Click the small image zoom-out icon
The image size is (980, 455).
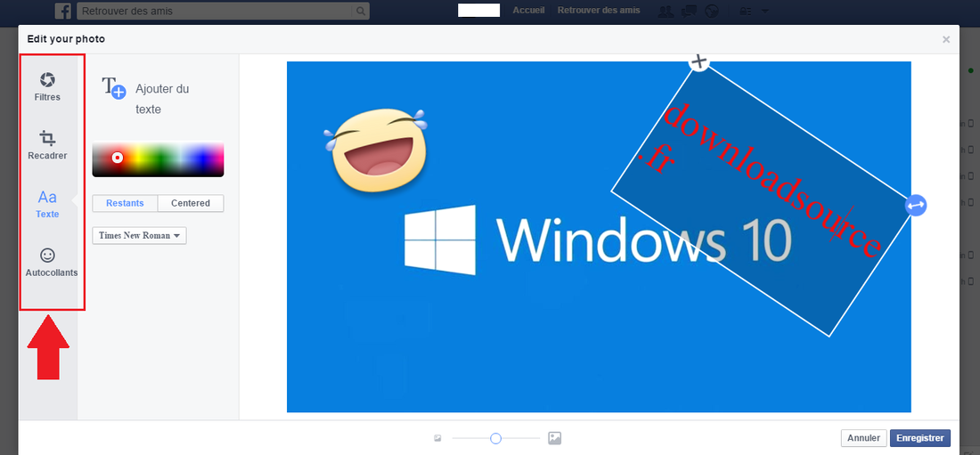point(437,439)
